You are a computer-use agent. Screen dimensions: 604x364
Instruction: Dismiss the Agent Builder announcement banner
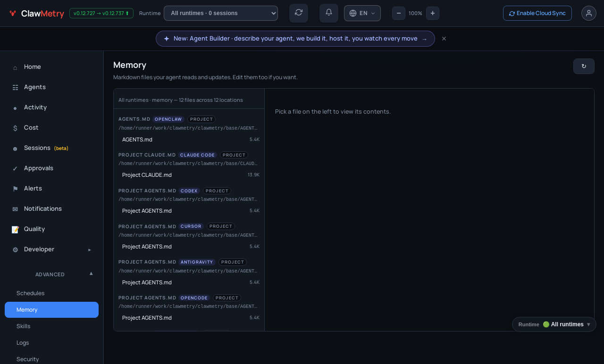coord(444,39)
